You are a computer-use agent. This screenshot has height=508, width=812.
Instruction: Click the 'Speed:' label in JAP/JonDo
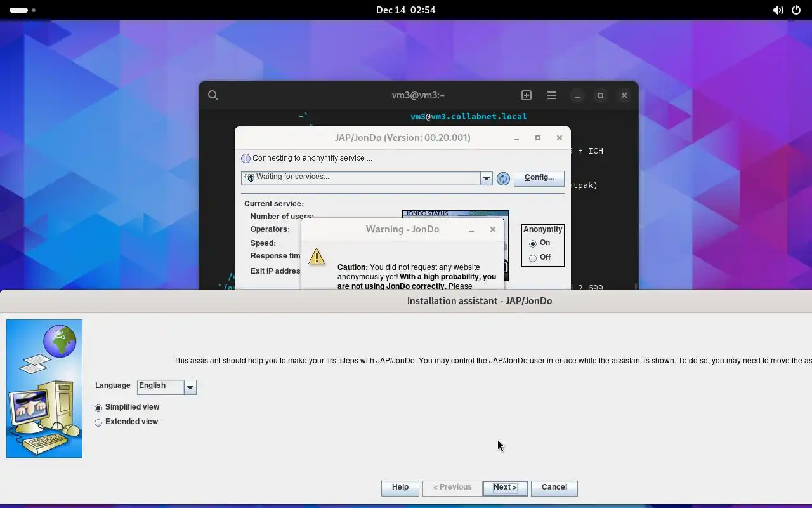(263, 244)
